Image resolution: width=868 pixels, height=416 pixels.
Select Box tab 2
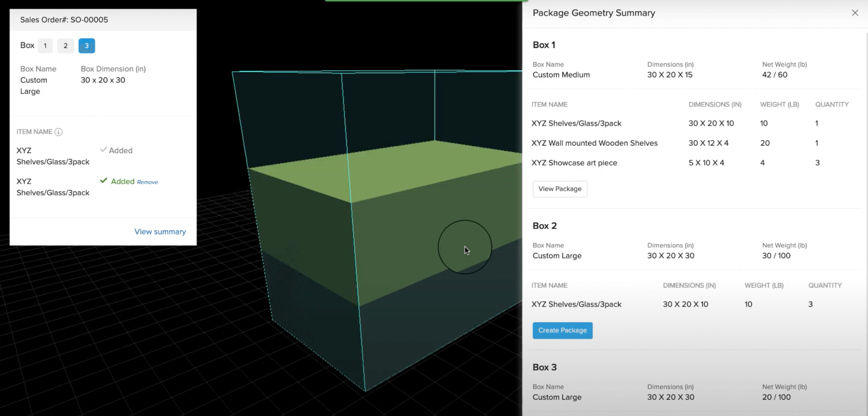click(x=65, y=46)
